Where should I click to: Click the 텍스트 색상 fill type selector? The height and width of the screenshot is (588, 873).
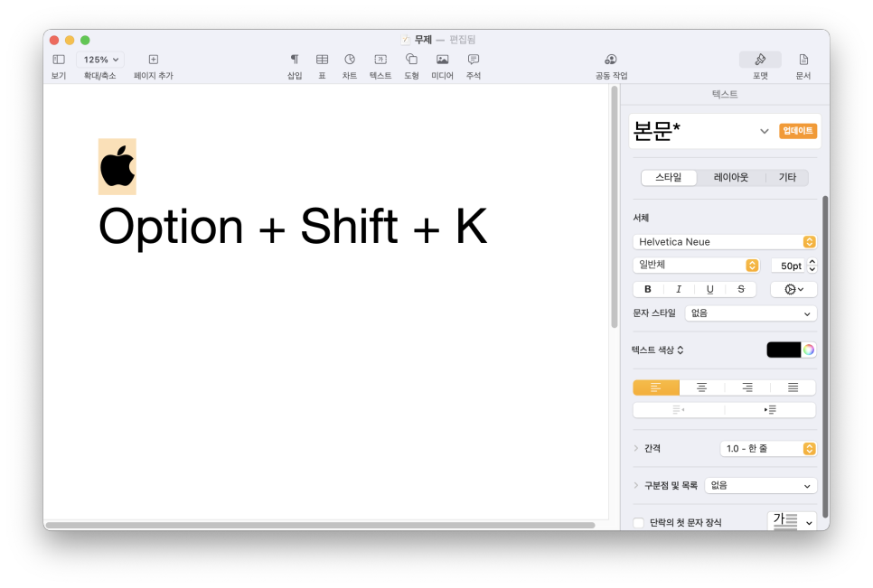click(658, 350)
